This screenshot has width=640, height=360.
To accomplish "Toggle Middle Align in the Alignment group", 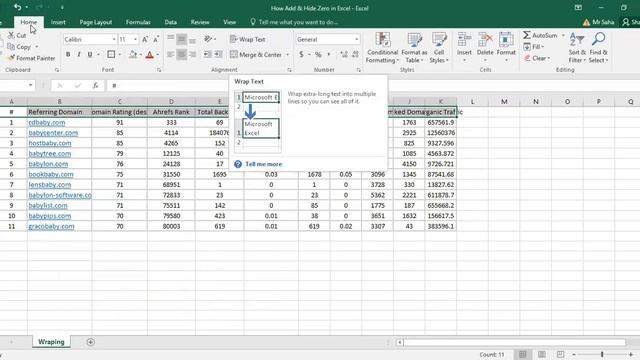I will (182, 39).
